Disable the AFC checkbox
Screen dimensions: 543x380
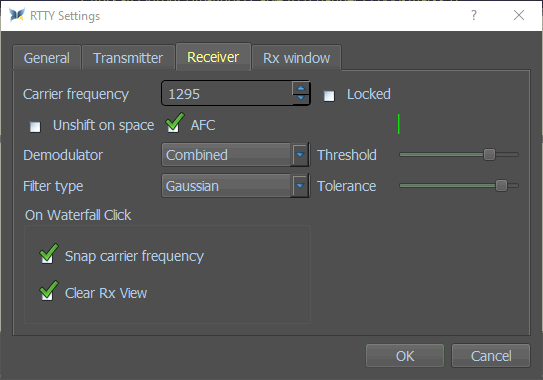pyautogui.click(x=173, y=125)
